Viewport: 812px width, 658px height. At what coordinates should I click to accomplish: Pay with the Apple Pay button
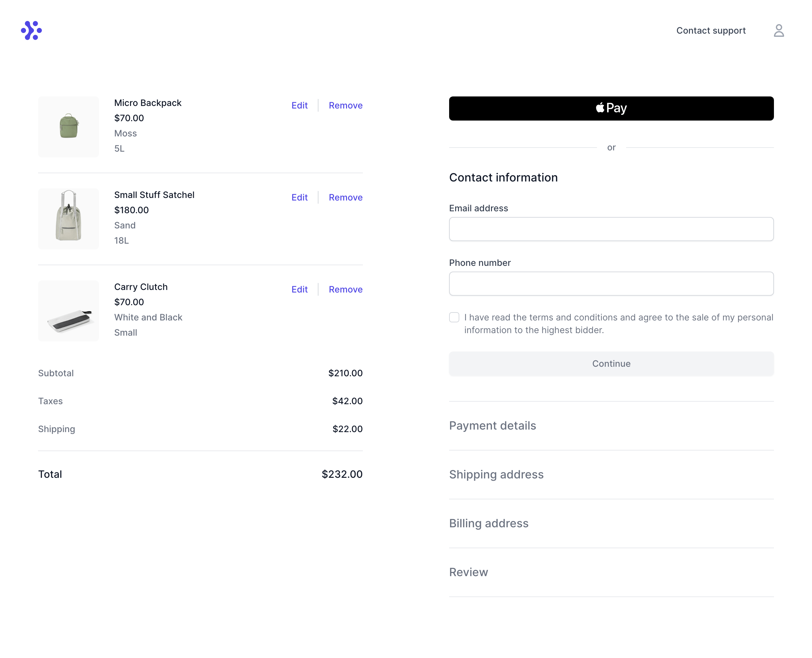coord(611,109)
